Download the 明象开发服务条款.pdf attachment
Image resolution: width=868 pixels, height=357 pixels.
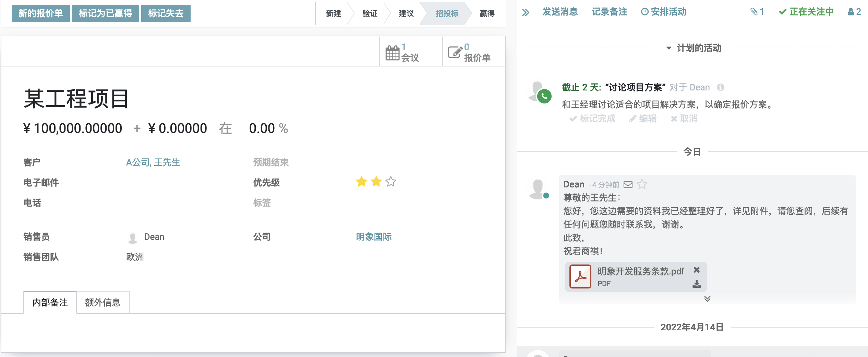[x=696, y=284]
